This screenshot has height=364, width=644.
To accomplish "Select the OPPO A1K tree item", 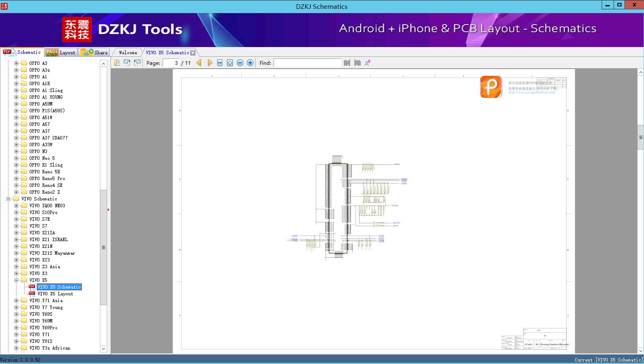I will (x=39, y=83).
